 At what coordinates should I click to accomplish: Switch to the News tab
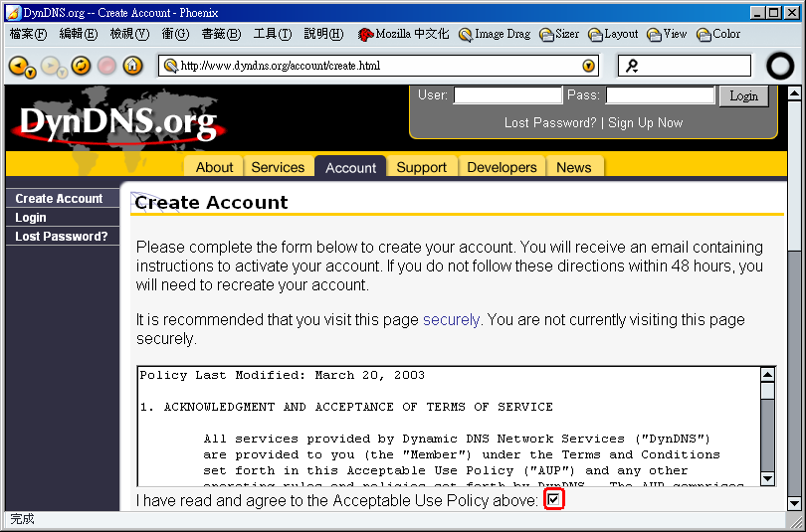(574, 167)
